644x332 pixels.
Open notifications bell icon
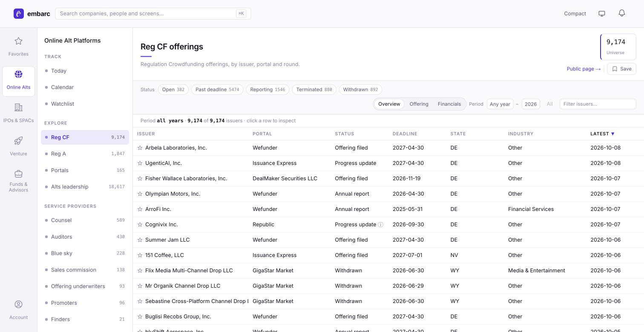point(622,13)
